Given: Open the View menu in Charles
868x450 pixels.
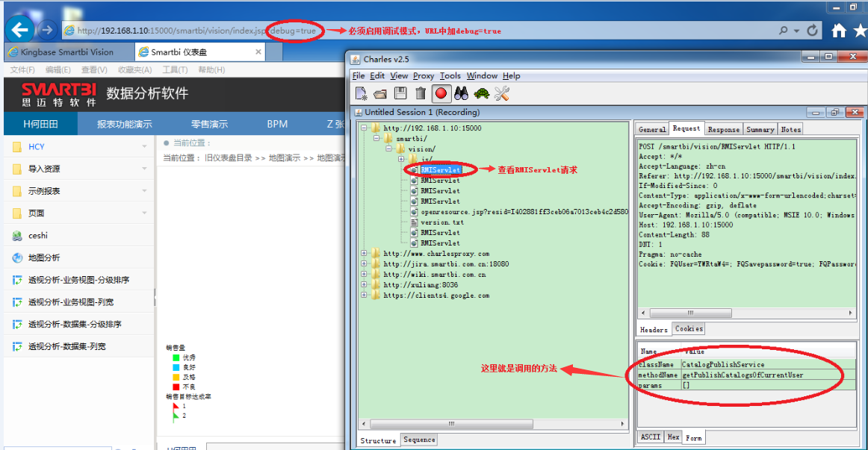Looking at the screenshot, I should coord(399,75).
